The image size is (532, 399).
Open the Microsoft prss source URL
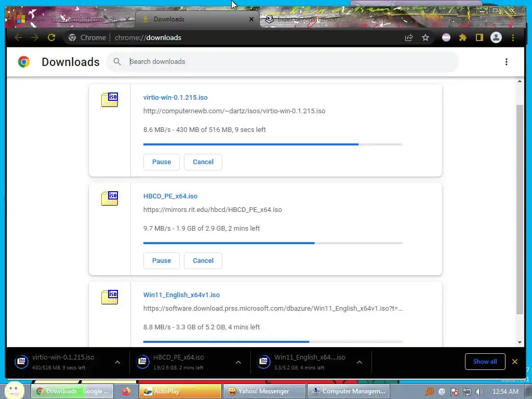[273, 309]
